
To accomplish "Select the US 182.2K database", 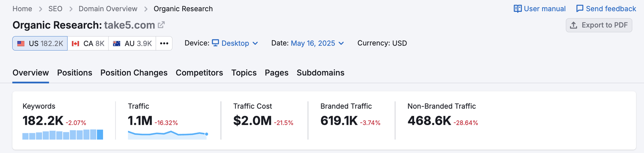I will pos(40,43).
